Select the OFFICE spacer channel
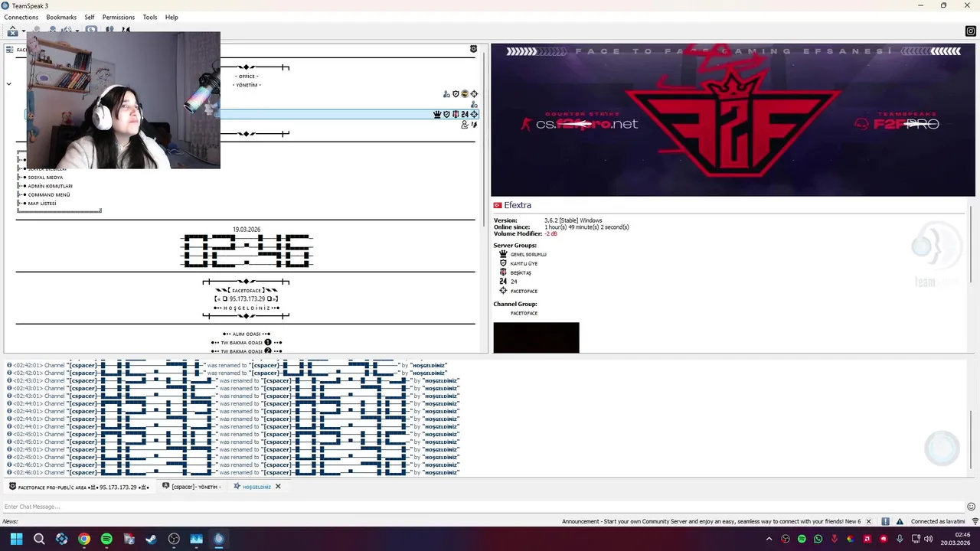This screenshot has height=551, width=980. 247,76
